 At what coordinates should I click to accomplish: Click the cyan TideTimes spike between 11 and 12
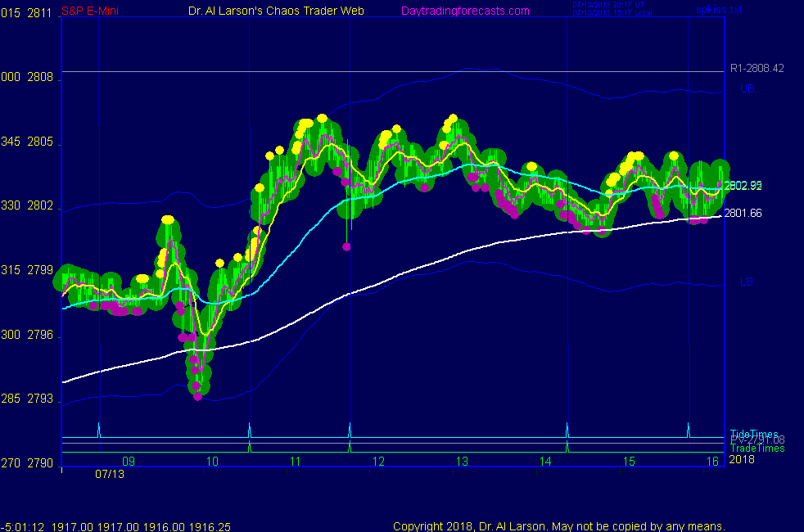tap(350, 430)
